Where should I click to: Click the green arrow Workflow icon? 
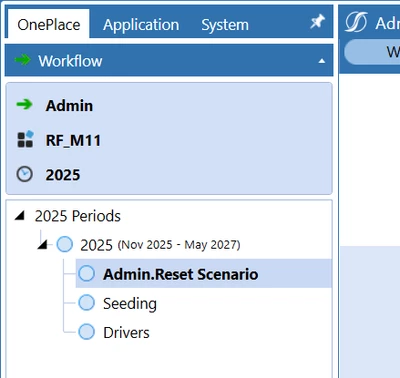[22, 60]
